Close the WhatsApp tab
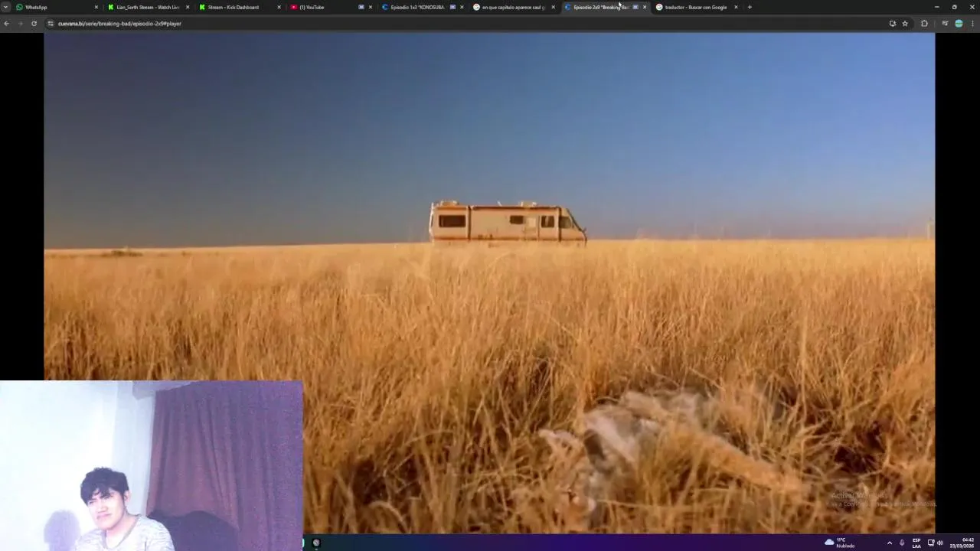Screen dimensions: 980x551 [x=96, y=7]
